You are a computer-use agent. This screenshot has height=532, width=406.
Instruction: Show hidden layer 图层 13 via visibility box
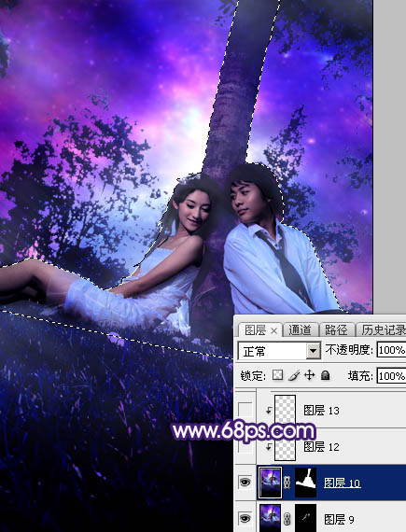click(x=245, y=410)
